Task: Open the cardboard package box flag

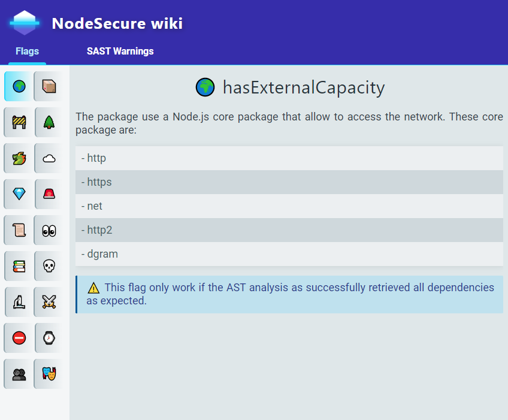Action: point(49,86)
